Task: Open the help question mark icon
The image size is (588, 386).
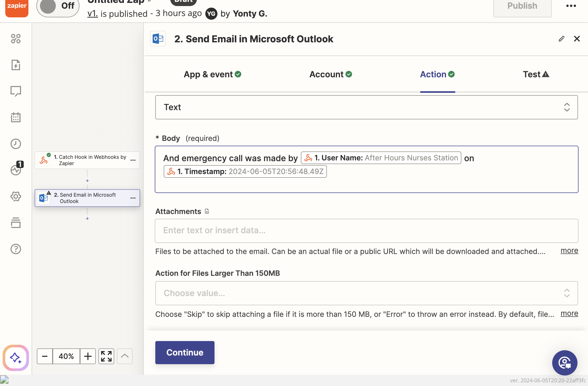Action: 16,249
